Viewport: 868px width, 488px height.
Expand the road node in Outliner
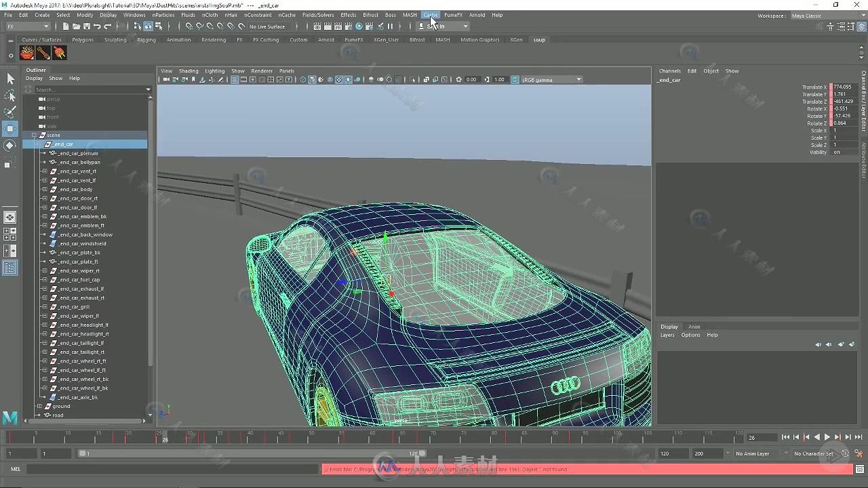pyautogui.click(x=39, y=415)
